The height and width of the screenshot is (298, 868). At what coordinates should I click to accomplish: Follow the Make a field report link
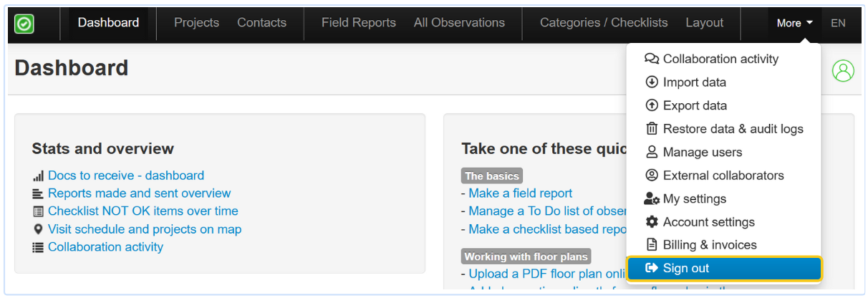tap(521, 193)
